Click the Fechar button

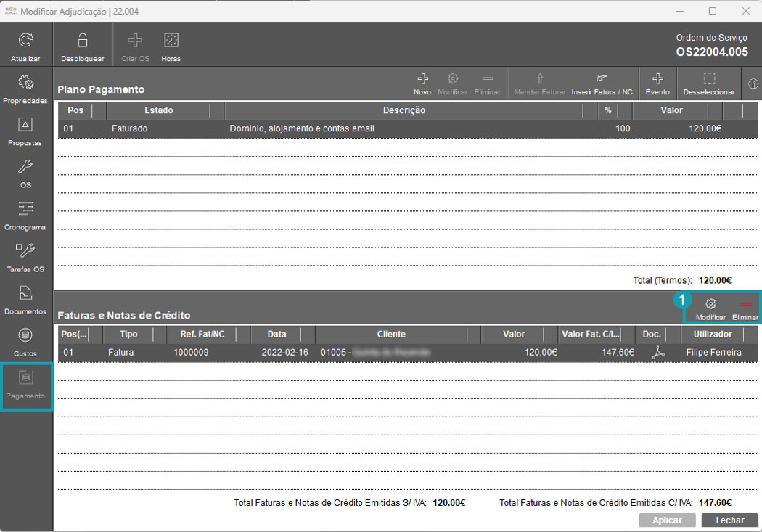730,520
